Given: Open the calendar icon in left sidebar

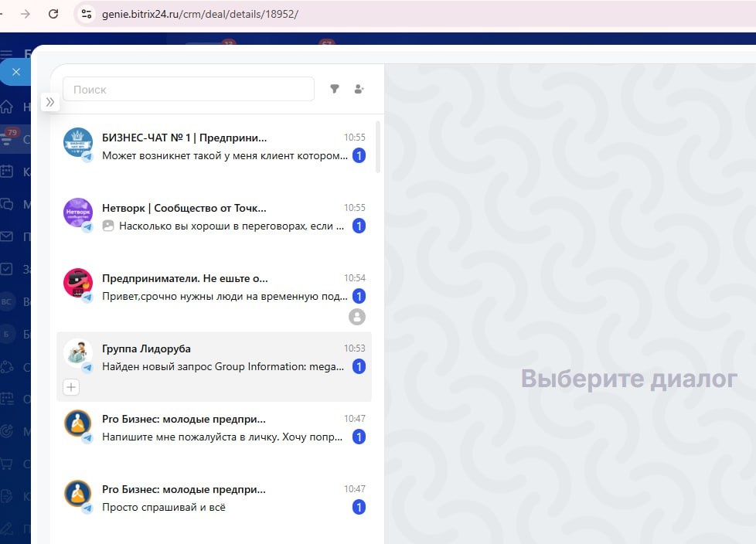Looking at the screenshot, I should pyautogui.click(x=6, y=171).
